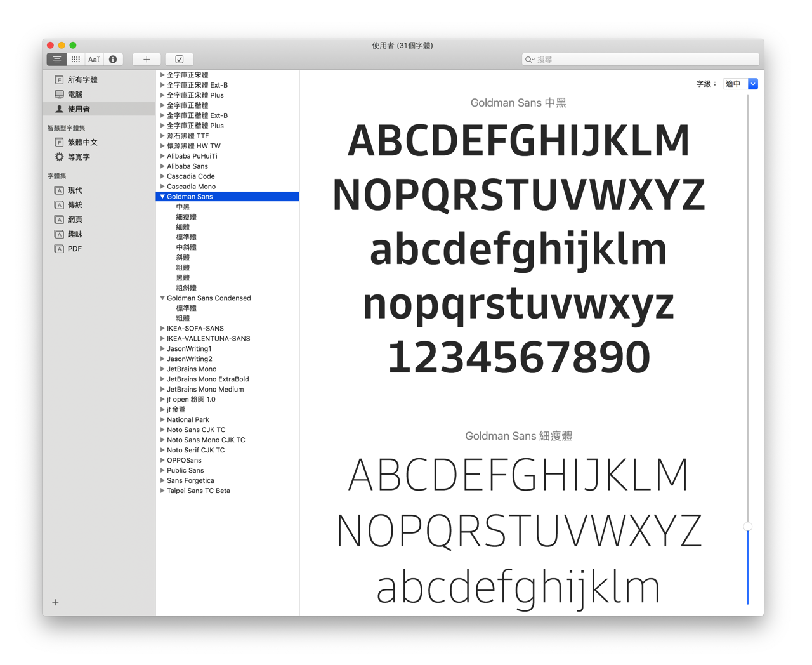Expand the Cascadia Mono family

[162, 187]
